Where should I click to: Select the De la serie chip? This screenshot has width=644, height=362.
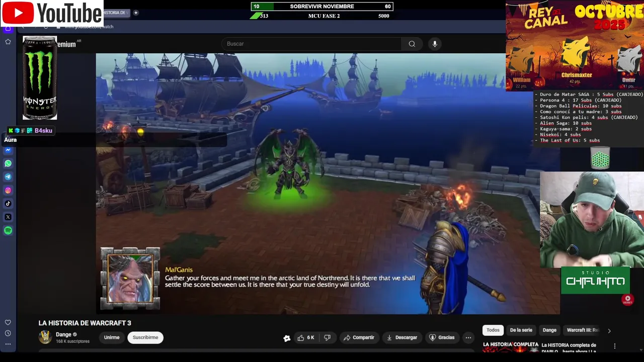[x=521, y=330]
